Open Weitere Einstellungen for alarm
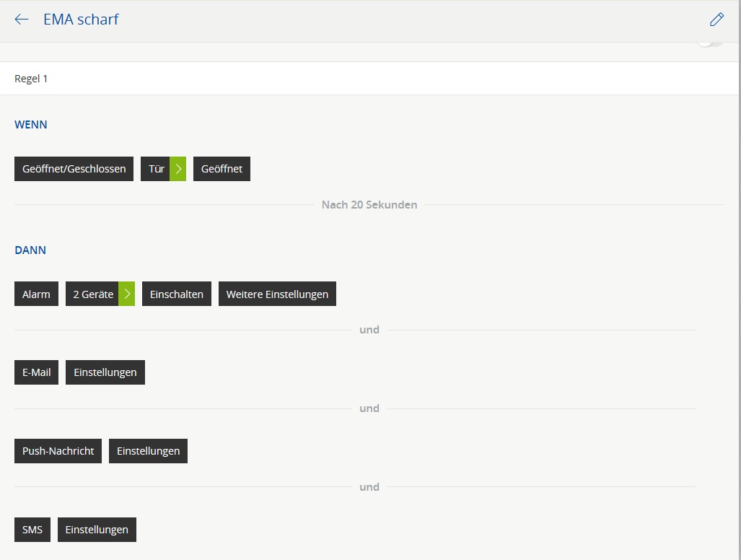The width and height of the screenshot is (741, 560). [x=277, y=294]
